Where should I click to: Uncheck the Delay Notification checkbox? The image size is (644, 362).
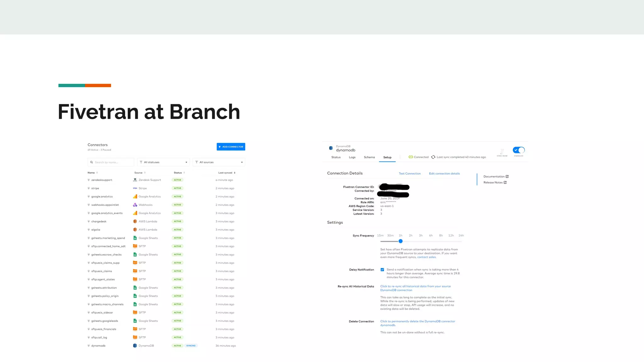point(382,270)
